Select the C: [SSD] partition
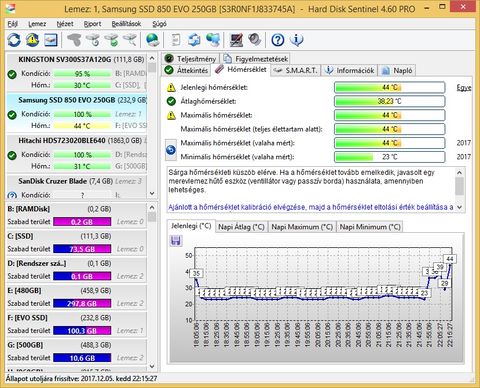 tap(76, 243)
